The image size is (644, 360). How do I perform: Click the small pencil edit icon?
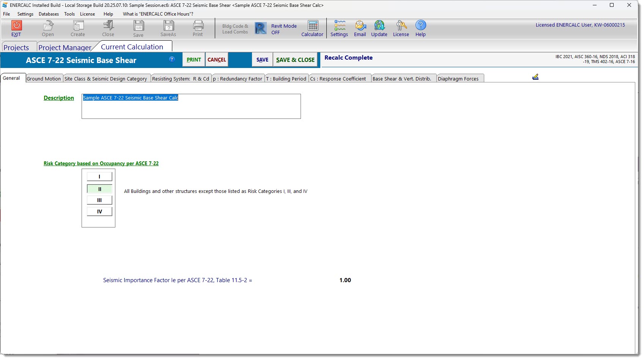[x=535, y=77]
